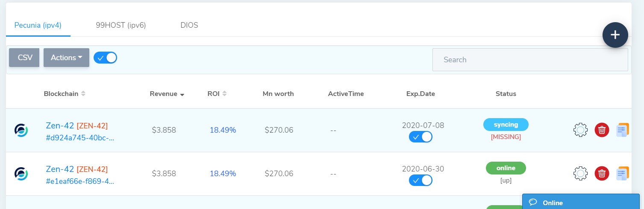Click the Mn worth column header

point(278,94)
